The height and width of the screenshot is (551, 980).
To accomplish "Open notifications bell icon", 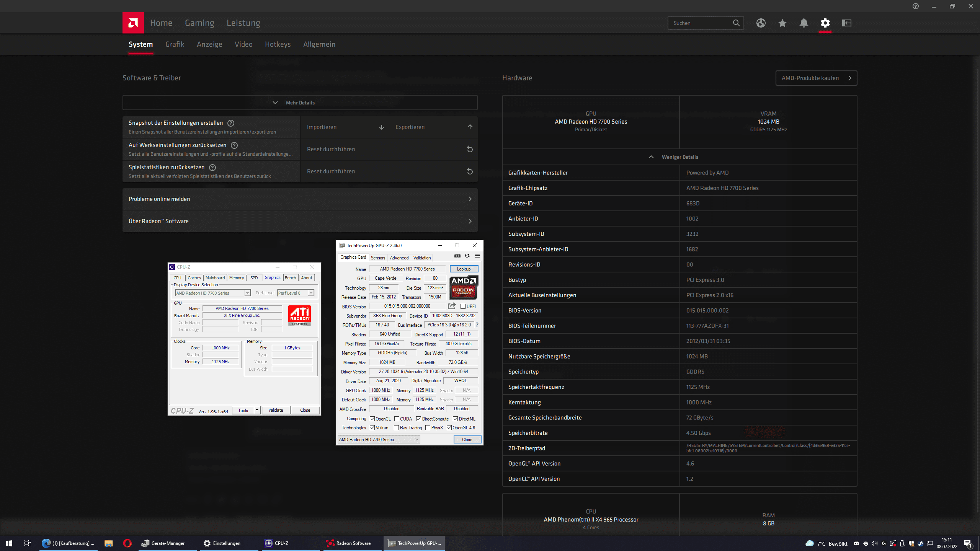I will pos(804,23).
